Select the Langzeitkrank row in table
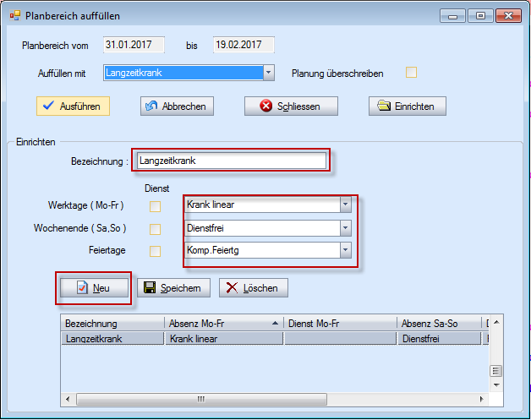531x420 pixels. pyautogui.click(x=275, y=338)
